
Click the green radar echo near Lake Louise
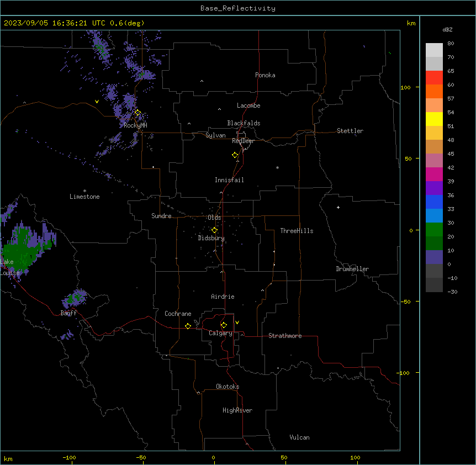20,249
